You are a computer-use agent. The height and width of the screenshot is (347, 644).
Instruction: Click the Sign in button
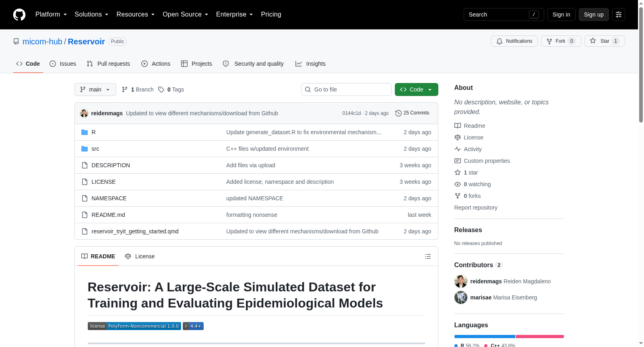point(561,15)
